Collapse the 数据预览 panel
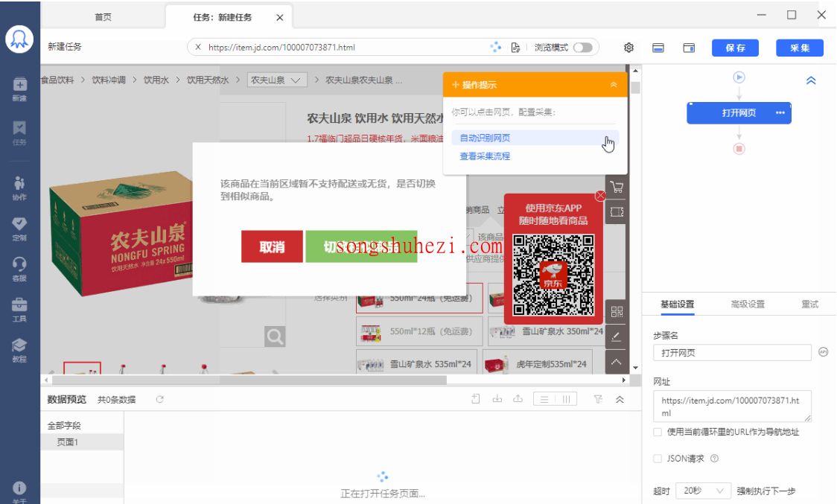This screenshot has width=837, height=504. pyautogui.click(x=620, y=399)
